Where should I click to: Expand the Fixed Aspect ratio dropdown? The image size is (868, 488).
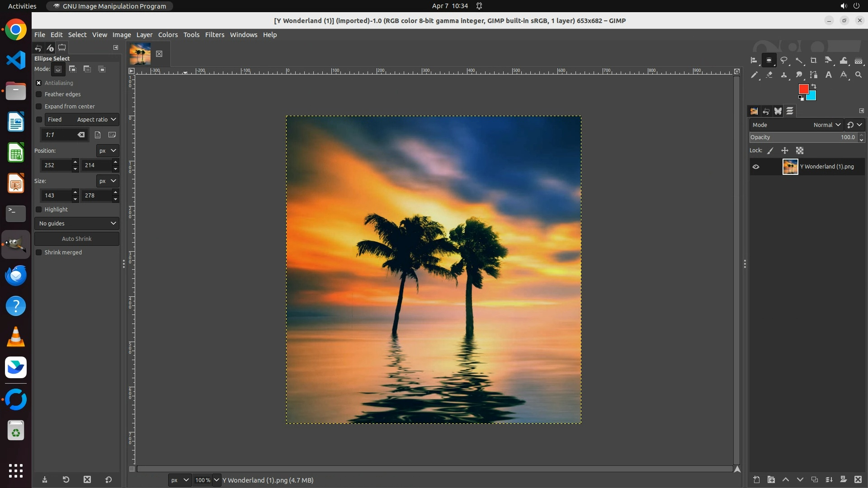pos(96,119)
